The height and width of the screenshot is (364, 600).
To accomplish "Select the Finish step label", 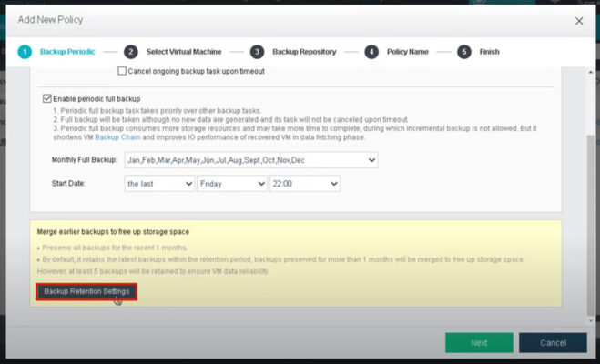I will pos(490,52).
